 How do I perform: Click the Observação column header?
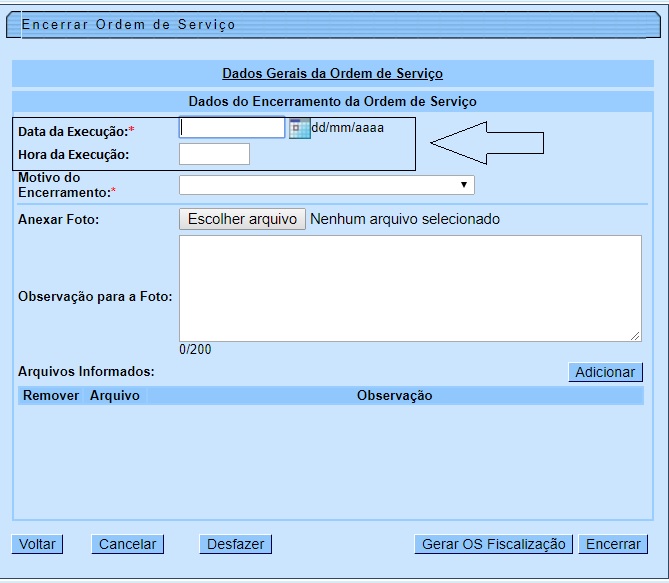pos(395,396)
